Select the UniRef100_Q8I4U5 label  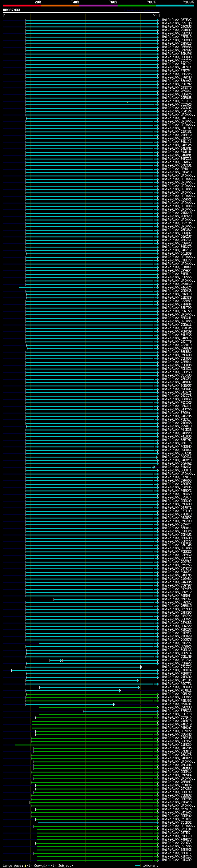click(x=176, y=375)
